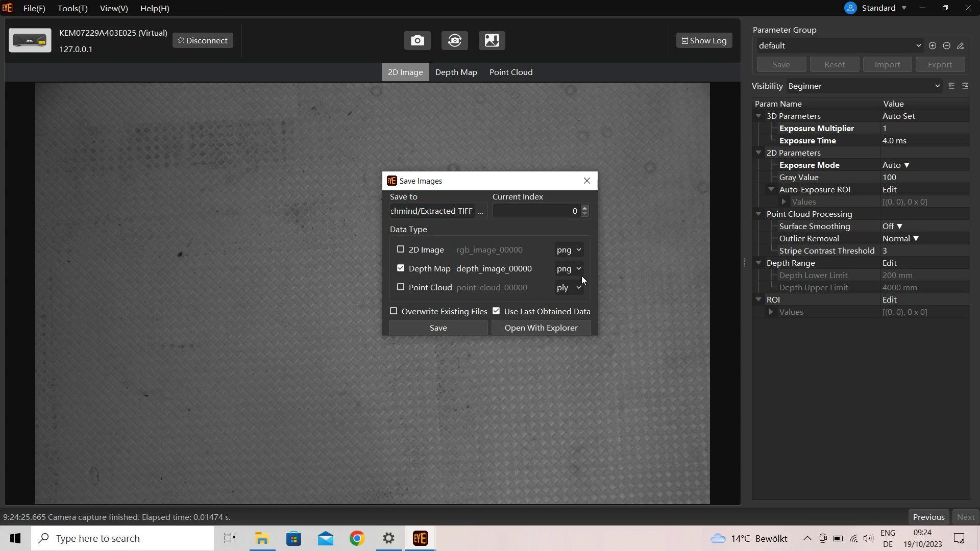
Task: Collapse the 3D Parameters tree group
Action: tap(758, 116)
